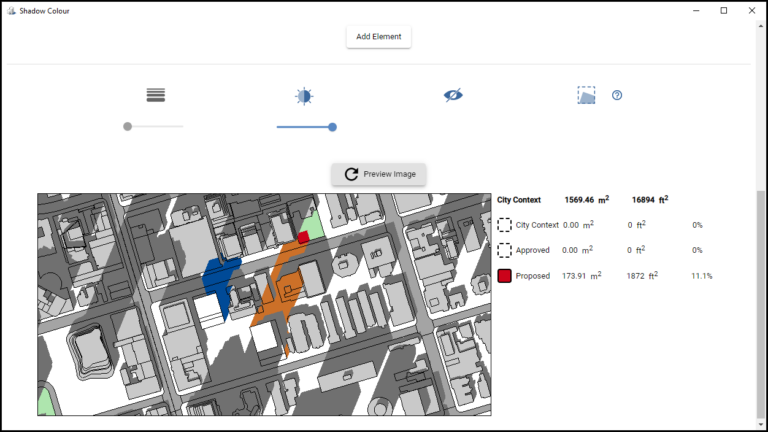This screenshot has width=768, height=432.
Task: Click the dashed City Context swatch box
Action: click(504, 225)
